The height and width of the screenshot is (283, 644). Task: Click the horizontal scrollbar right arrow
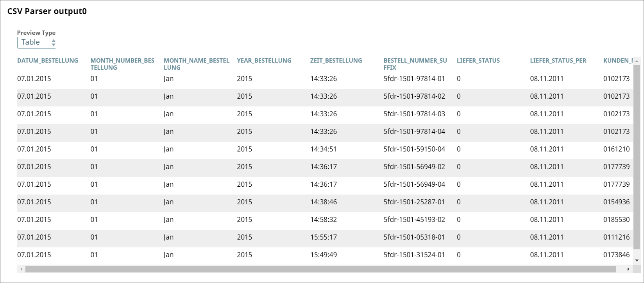628,269
